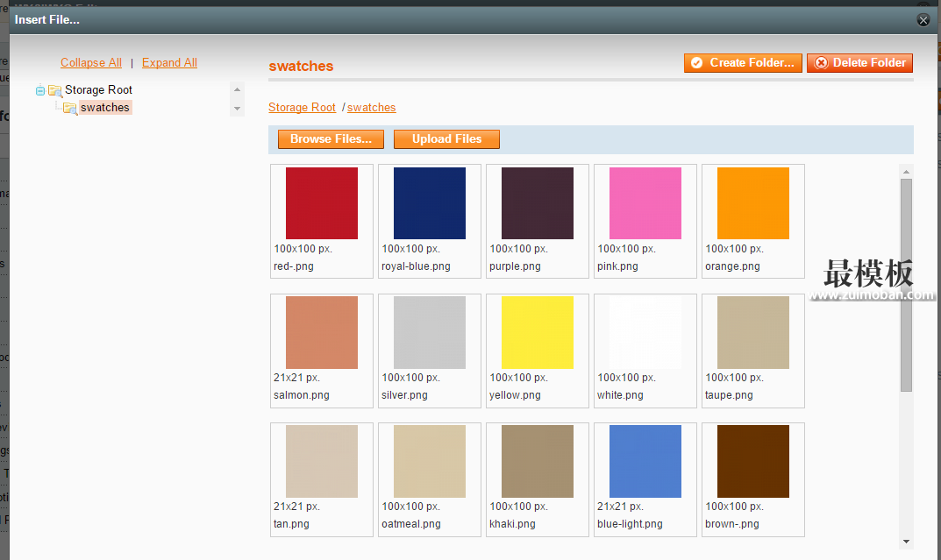
Task: Select the blue-light swatch thumbnail
Action: tap(645, 461)
